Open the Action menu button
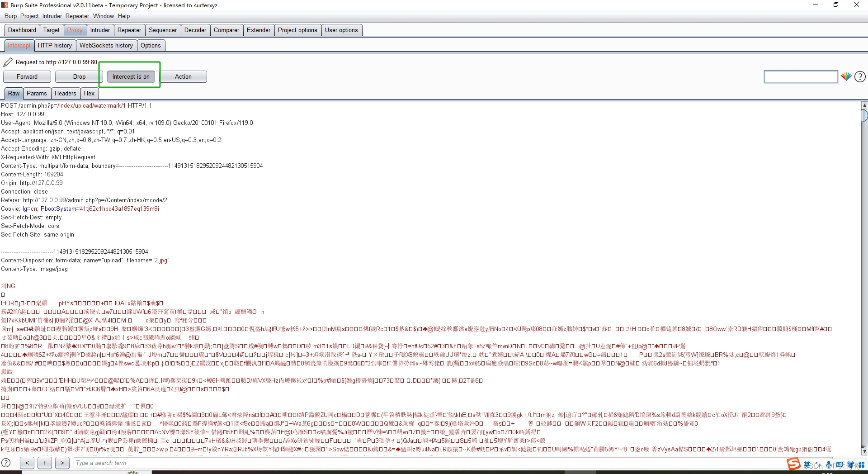The image size is (868, 474). 183,76
